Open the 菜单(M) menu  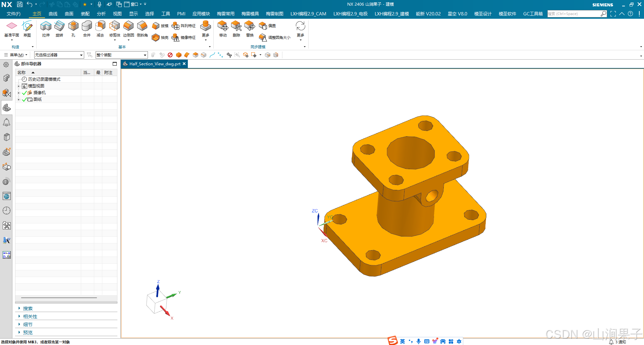(16, 55)
